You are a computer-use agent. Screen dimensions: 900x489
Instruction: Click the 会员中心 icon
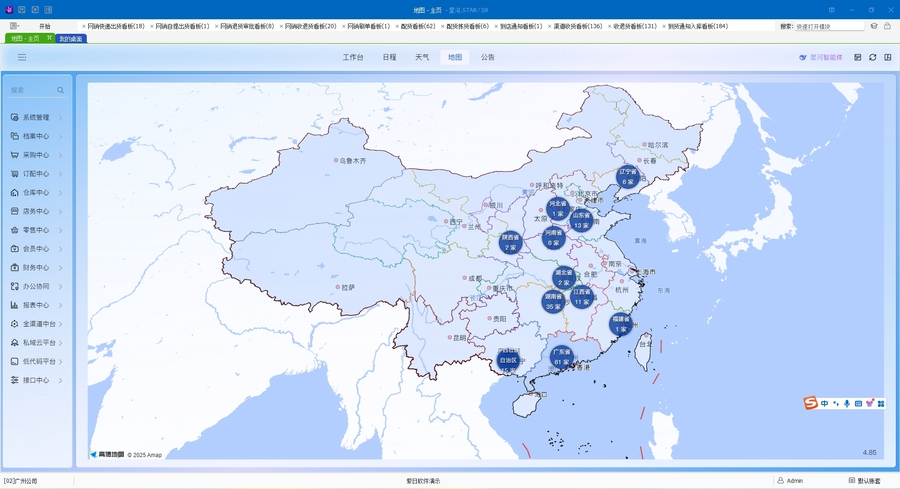tap(15, 249)
